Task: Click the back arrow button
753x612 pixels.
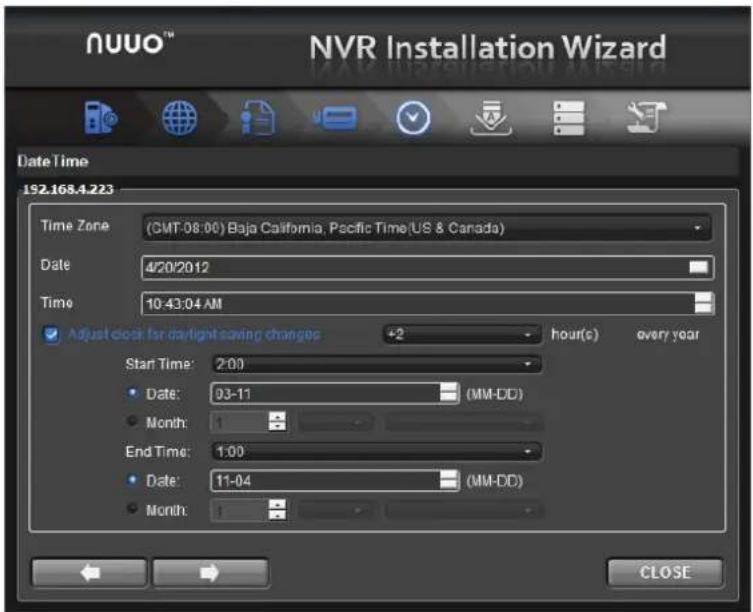Action: click(89, 572)
